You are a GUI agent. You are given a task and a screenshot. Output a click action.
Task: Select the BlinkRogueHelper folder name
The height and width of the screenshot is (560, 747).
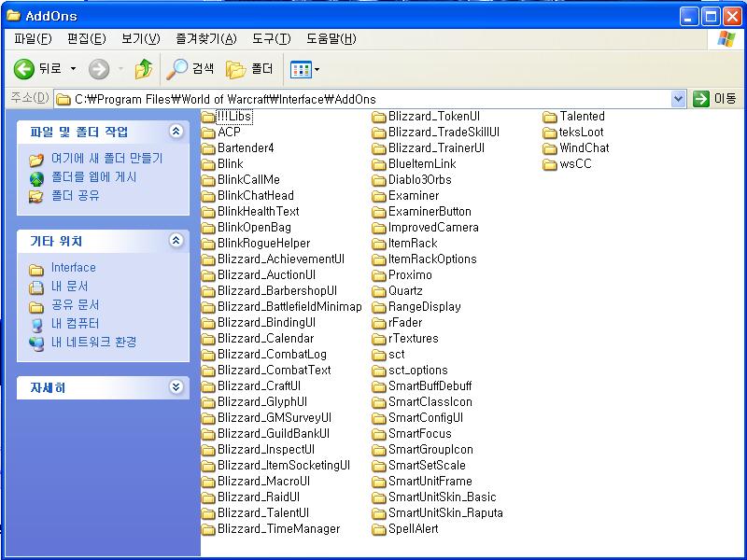[x=264, y=244]
